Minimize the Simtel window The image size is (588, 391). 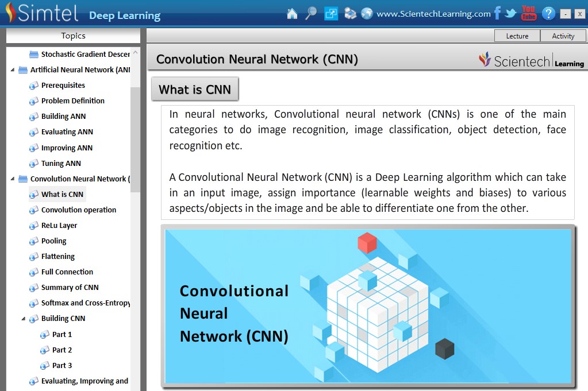(565, 14)
